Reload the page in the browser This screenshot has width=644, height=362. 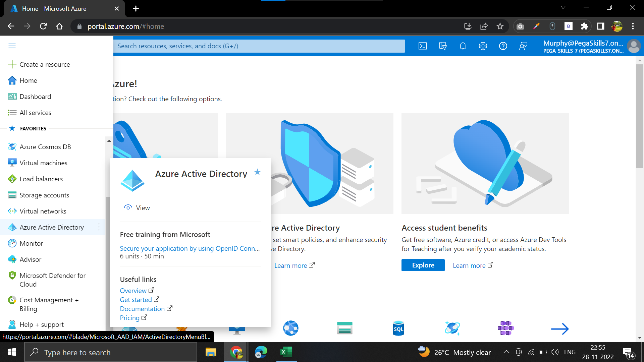coord(43,26)
